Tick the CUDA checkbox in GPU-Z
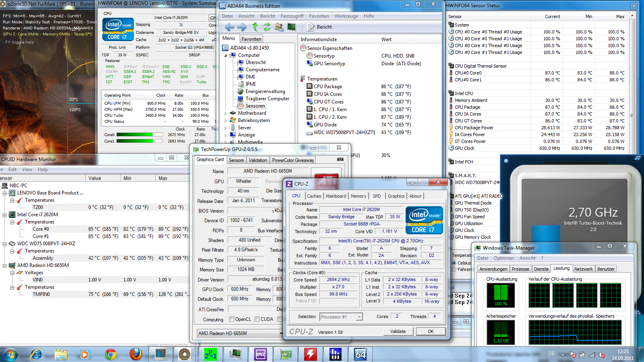The width and height of the screenshot is (644, 362). (x=257, y=319)
